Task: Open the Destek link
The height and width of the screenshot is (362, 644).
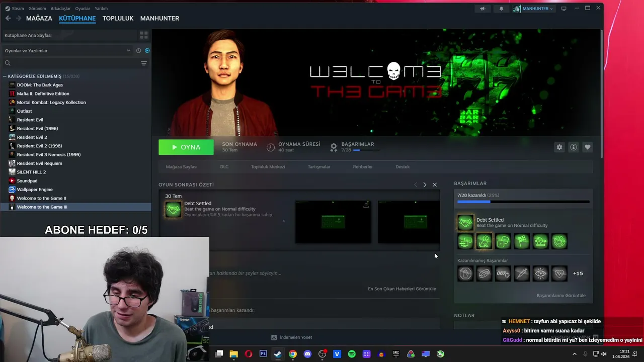Action: click(x=403, y=167)
